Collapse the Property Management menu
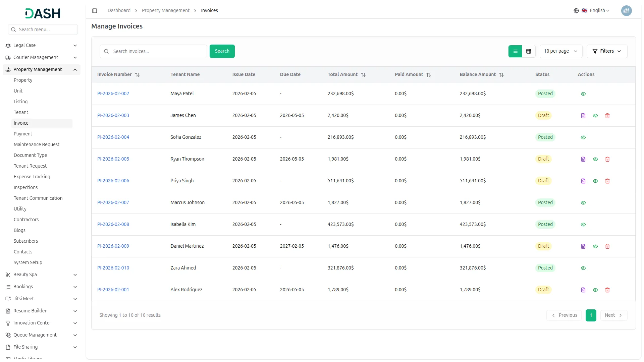Screen dimensions: 644x362 (x=75, y=70)
